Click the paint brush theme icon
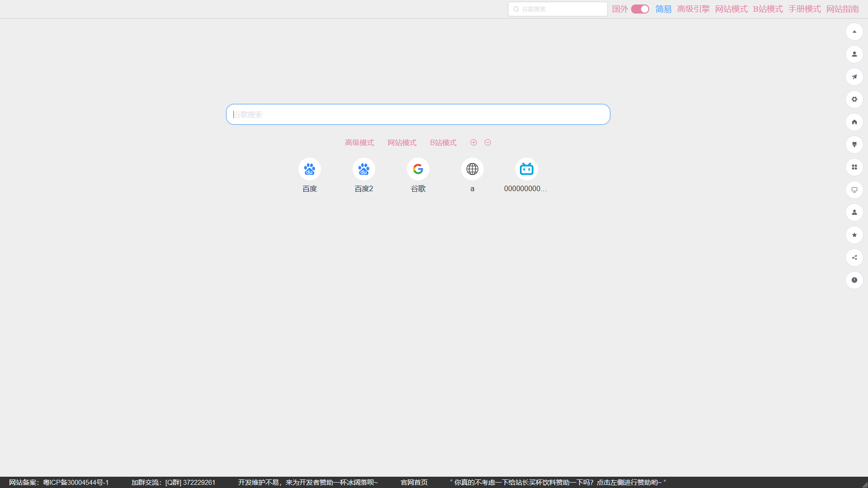Viewport: 868px width, 488px height. click(854, 145)
